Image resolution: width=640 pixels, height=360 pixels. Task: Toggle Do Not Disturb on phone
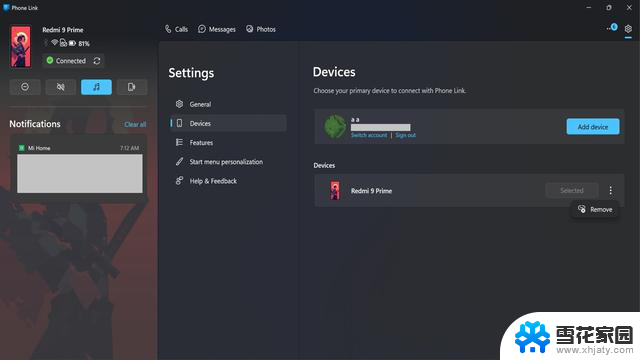tap(25, 87)
